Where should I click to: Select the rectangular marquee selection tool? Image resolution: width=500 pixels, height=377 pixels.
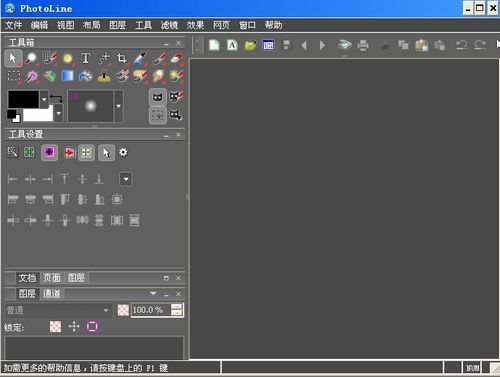tap(14, 76)
